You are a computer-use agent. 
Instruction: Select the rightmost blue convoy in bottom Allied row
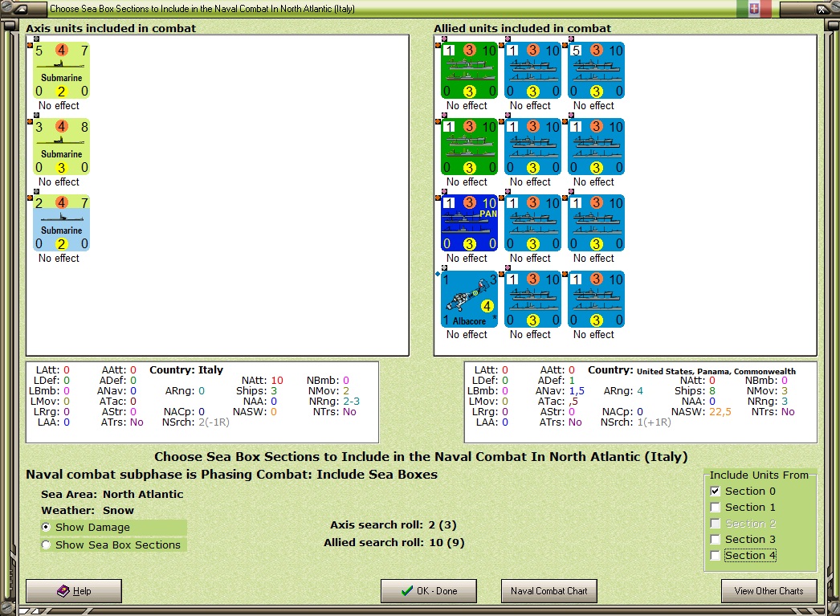[x=596, y=299]
